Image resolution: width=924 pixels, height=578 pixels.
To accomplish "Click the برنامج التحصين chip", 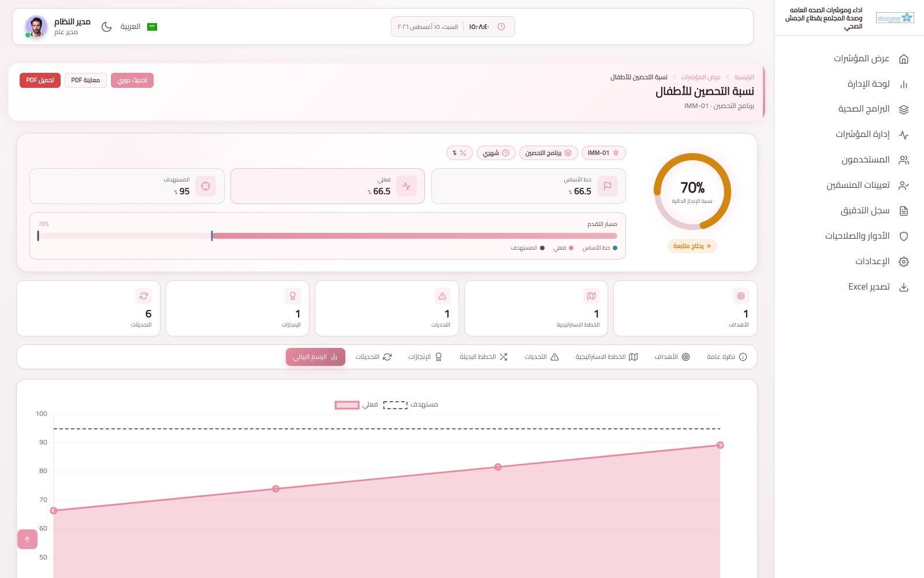I will [x=549, y=153].
